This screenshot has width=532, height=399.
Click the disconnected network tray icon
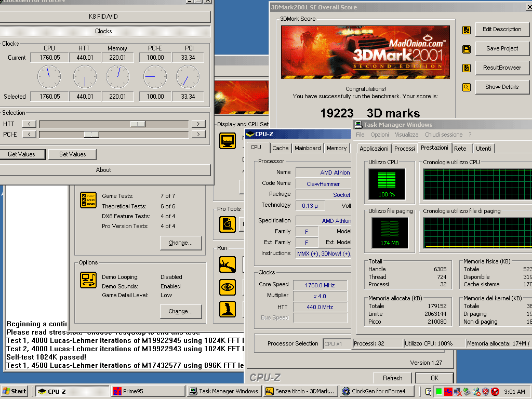click(x=457, y=392)
